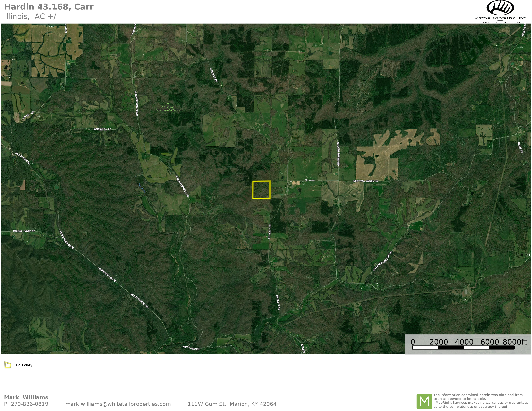
Task: Click the Gross town label
Action: [310, 180]
